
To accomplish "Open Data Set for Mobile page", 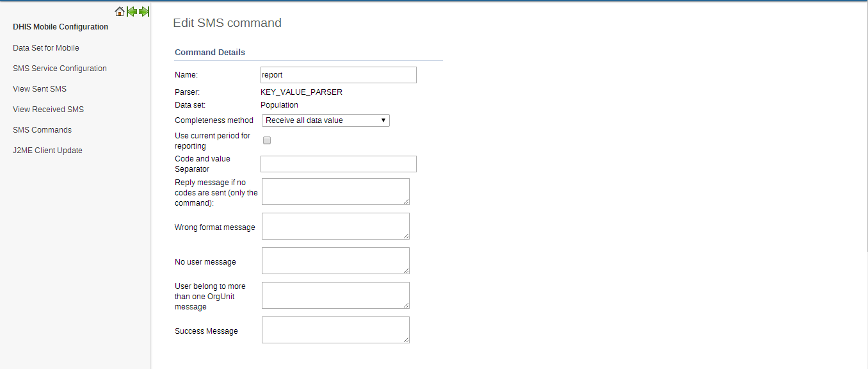I will click(x=46, y=48).
